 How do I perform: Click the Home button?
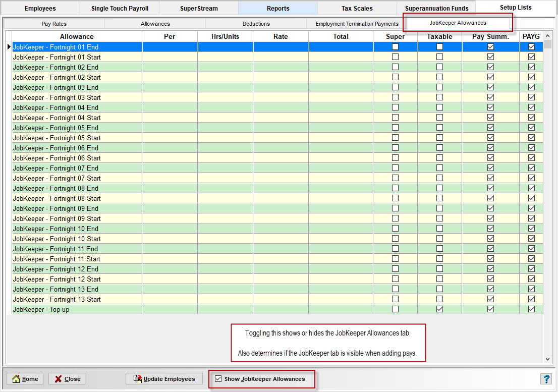click(x=25, y=379)
